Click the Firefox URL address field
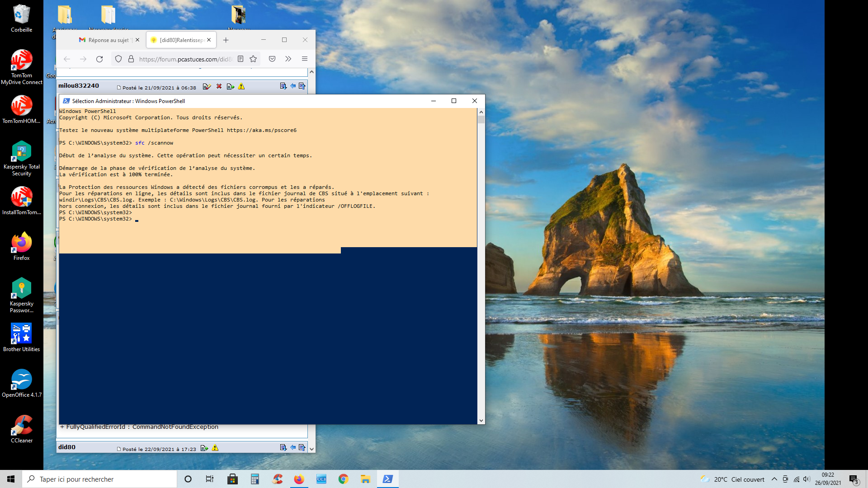The height and width of the screenshot is (488, 868). [185, 59]
